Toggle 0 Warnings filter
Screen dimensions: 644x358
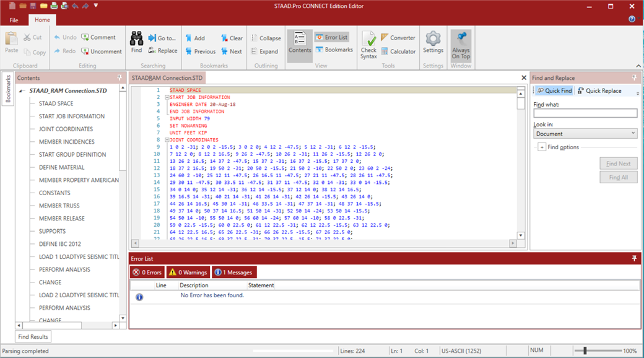click(188, 272)
